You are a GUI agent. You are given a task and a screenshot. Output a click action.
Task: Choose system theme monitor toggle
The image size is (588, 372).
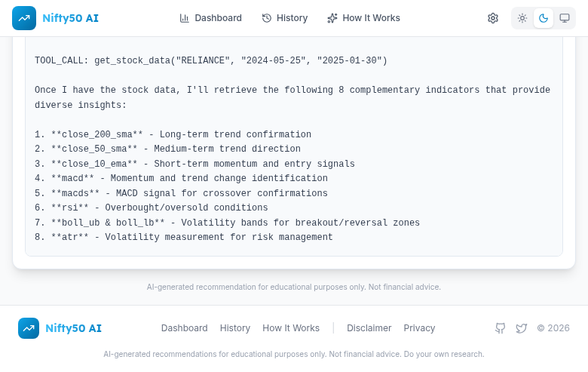pyautogui.click(x=565, y=18)
